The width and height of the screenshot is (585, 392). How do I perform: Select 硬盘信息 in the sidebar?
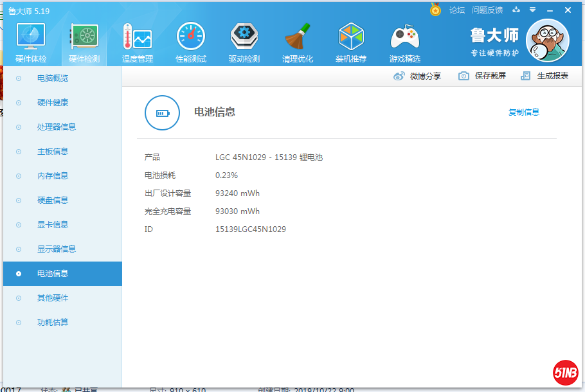click(x=53, y=200)
